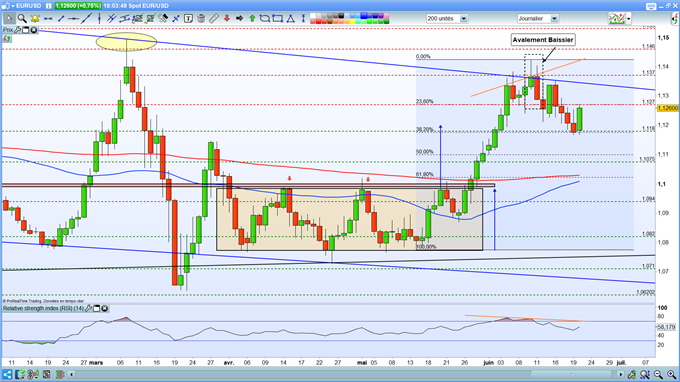
Task: Select the rectangle drawing tool
Action: coord(277,19)
